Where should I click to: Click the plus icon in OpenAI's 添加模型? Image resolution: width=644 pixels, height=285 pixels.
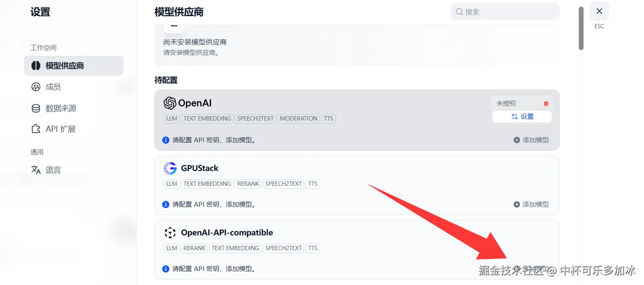[517, 140]
